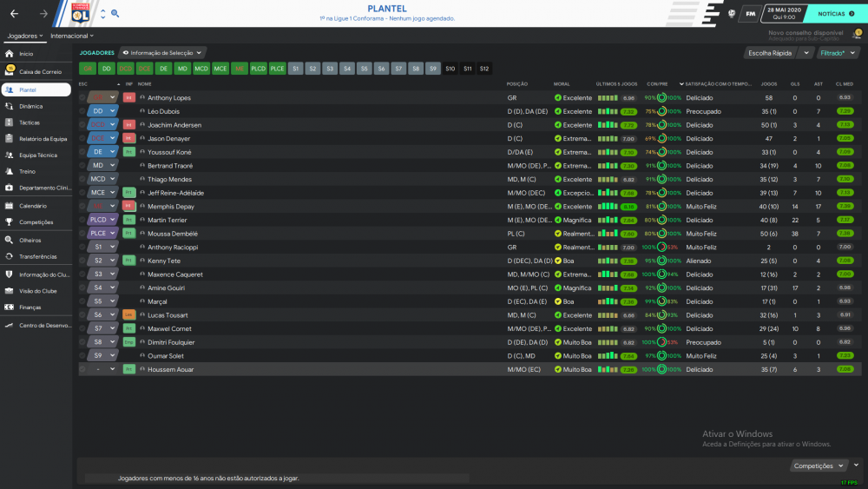The image size is (868, 489).
Task: Select Joachim Andersen row checkbox
Action: pos(82,124)
